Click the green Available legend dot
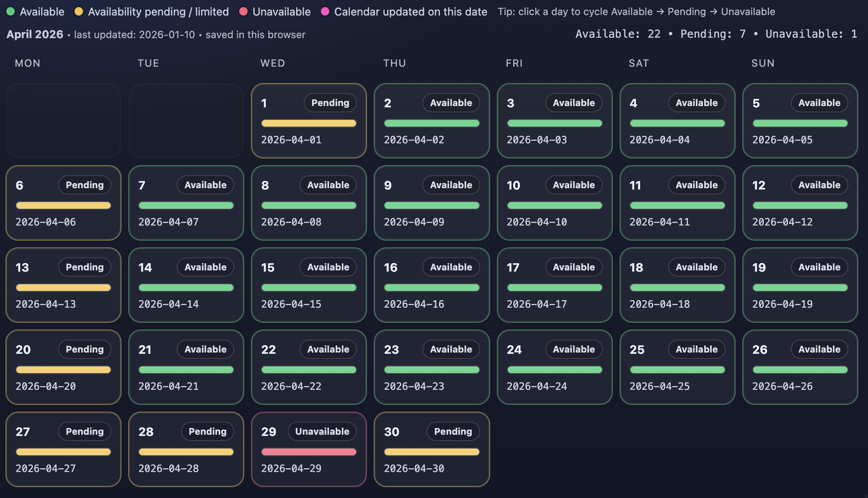Screen dimensions: 868x498 click(x=10, y=12)
